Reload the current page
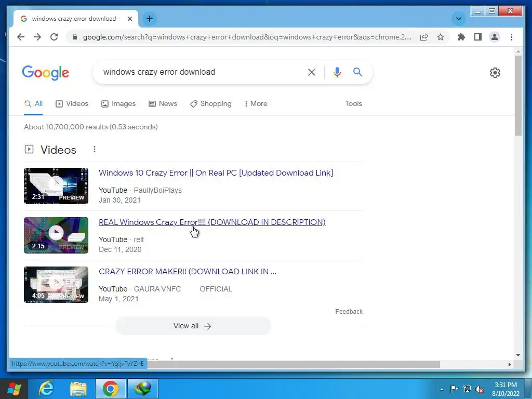The width and height of the screenshot is (532, 399). point(54,37)
